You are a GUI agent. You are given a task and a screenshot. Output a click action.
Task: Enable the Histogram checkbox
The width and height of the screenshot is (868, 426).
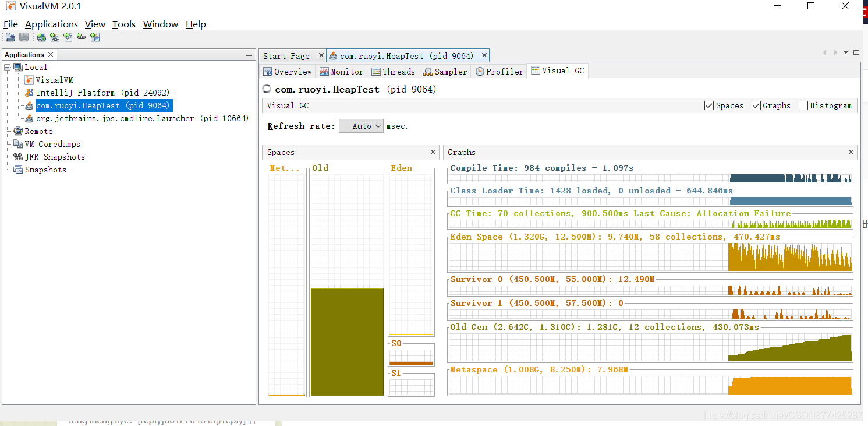(803, 105)
